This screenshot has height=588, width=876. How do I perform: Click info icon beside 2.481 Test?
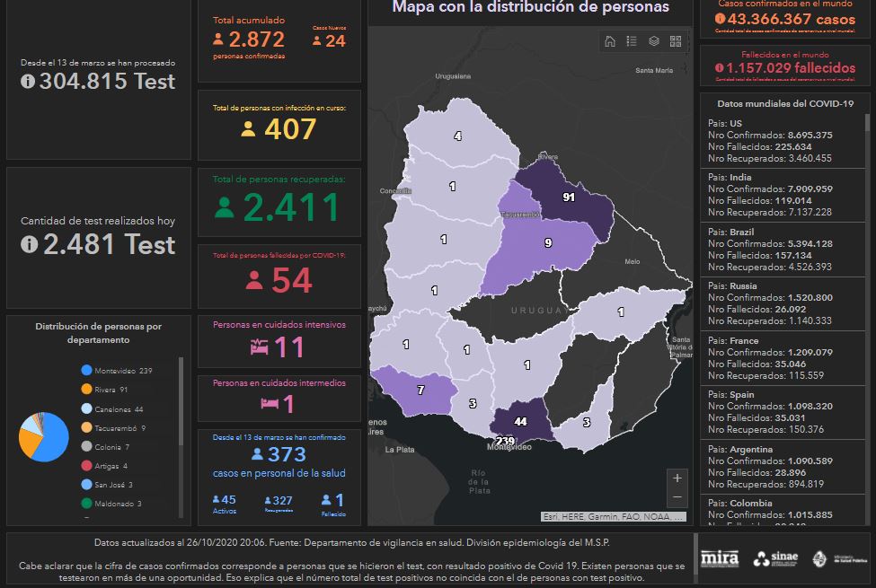coord(29,244)
